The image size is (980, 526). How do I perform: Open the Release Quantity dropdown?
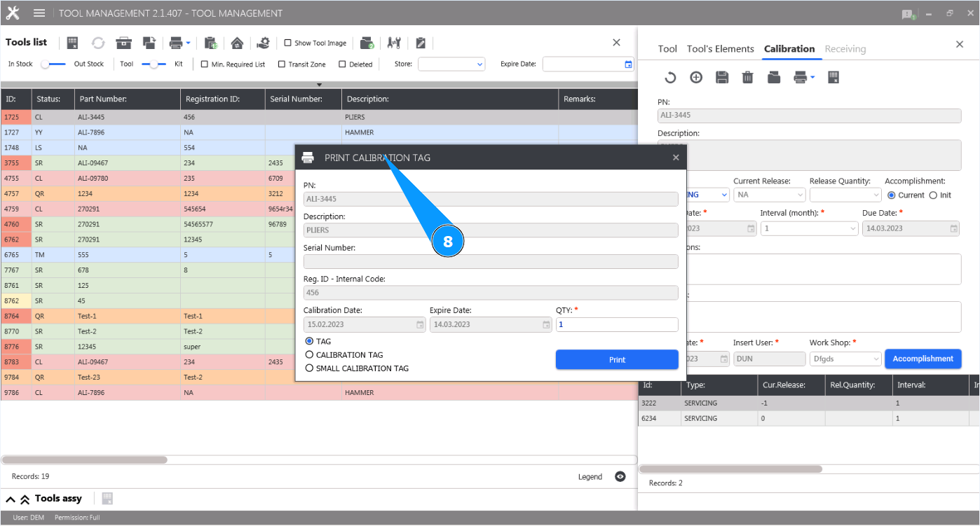coord(845,195)
